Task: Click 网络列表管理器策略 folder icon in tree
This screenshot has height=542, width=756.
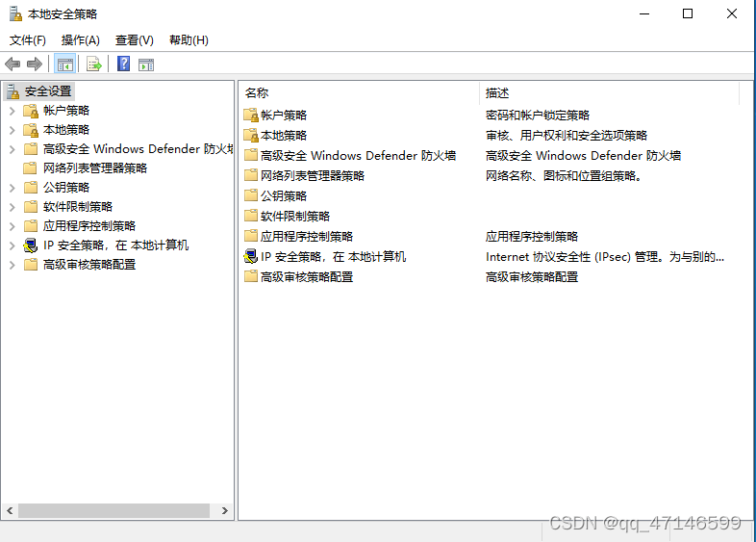Action: (x=31, y=168)
